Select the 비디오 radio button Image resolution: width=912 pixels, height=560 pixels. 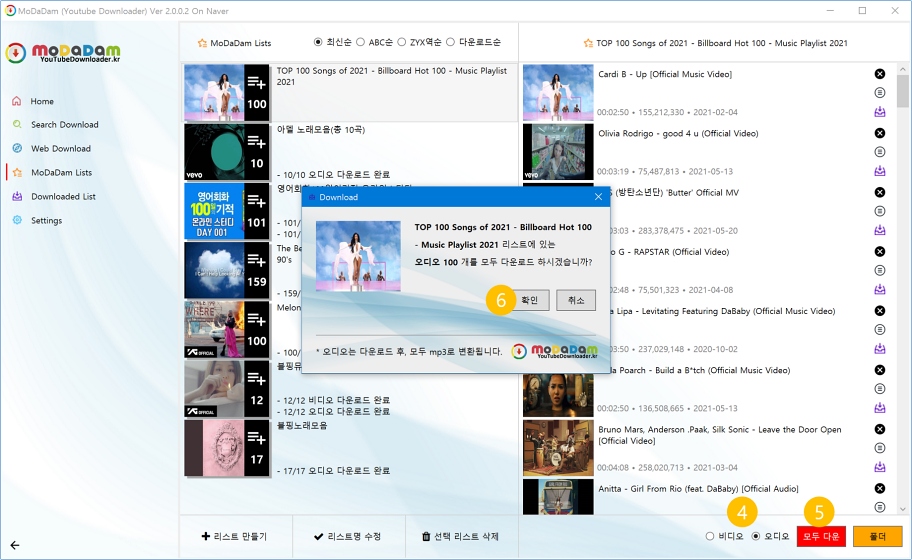[710, 536]
